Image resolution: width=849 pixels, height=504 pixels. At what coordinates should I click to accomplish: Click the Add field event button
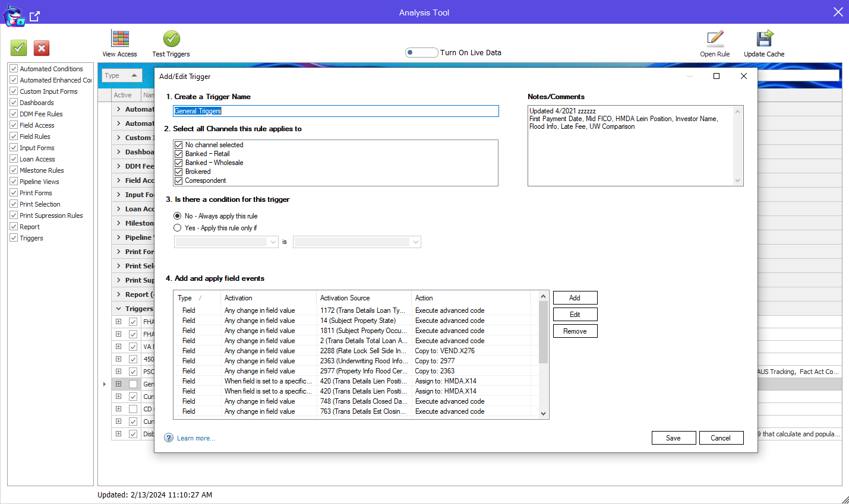(x=575, y=298)
